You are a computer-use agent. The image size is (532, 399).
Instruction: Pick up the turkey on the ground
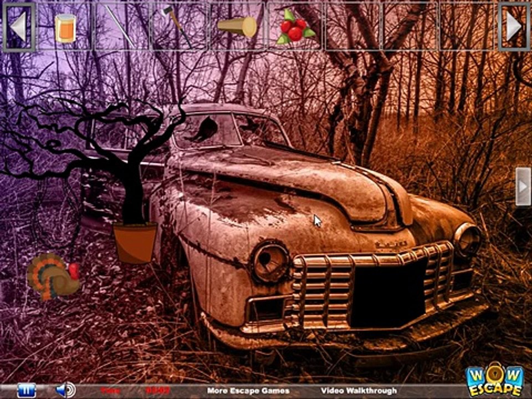[53, 277]
